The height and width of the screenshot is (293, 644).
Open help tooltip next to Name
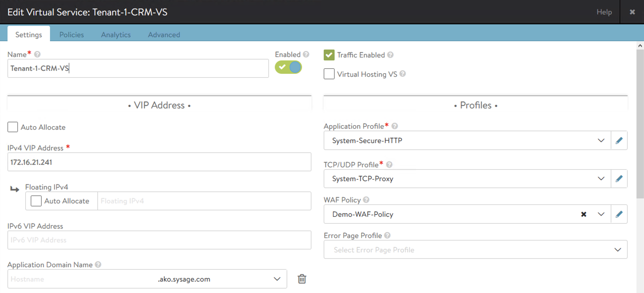point(37,54)
